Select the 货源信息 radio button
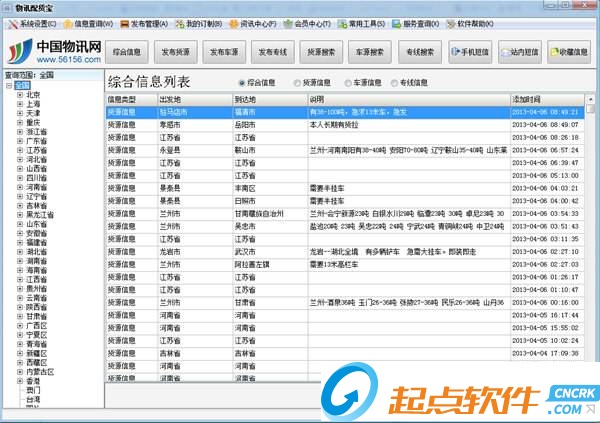The height and width of the screenshot is (423, 600). [x=297, y=83]
